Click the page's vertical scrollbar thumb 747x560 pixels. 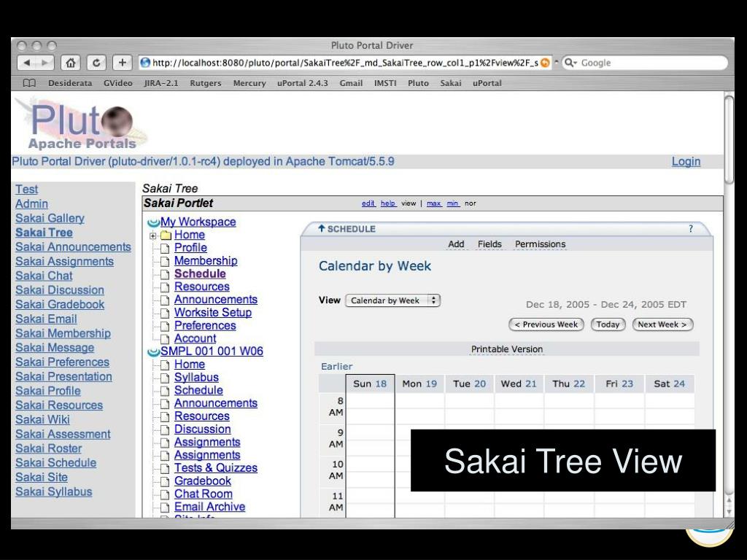(x=729, y=139)
